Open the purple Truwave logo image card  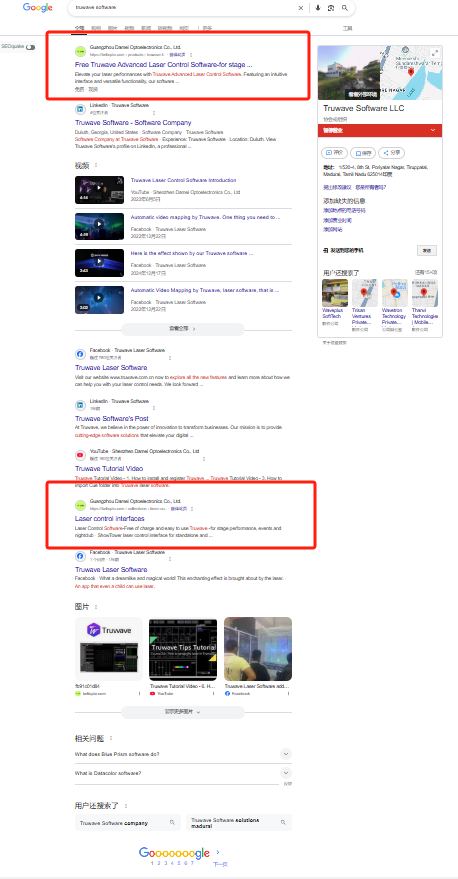pos(109,649)
